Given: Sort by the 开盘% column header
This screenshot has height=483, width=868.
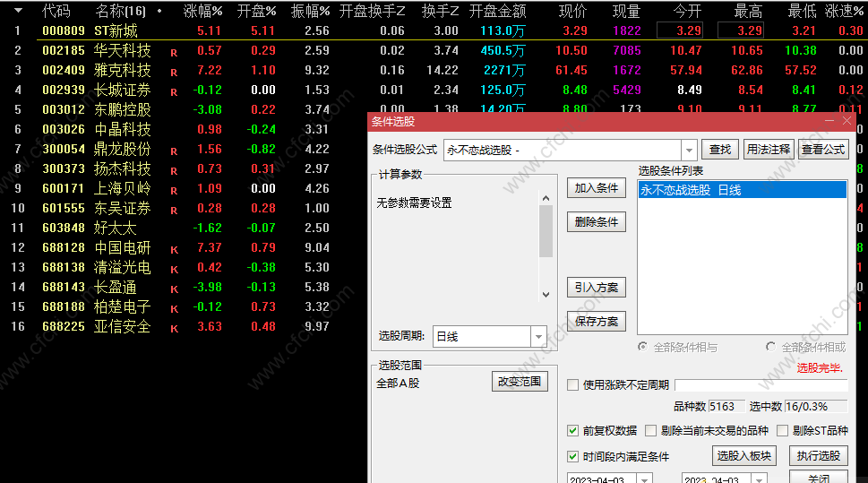Looking at the screenshot, I should tap(256, 11).
